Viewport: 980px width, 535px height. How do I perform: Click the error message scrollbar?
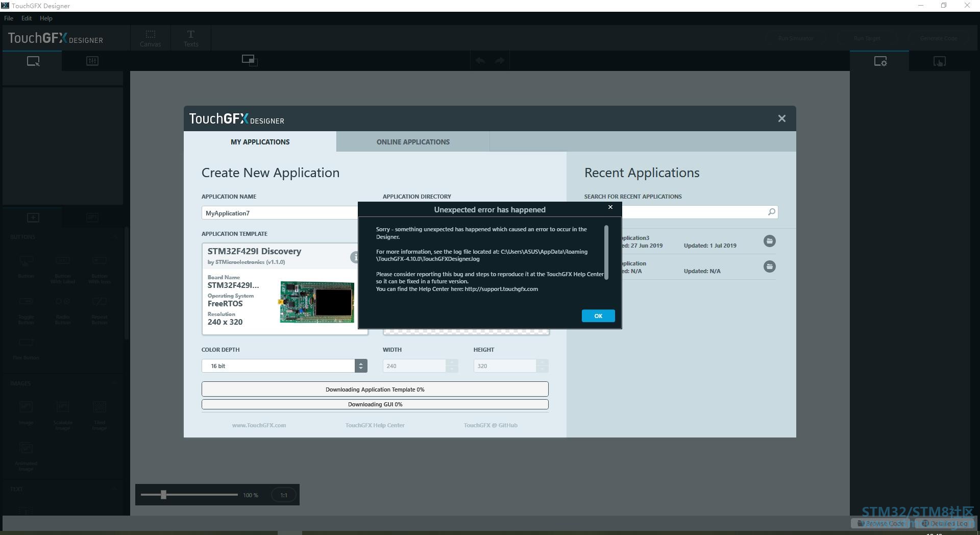point(606,252)
